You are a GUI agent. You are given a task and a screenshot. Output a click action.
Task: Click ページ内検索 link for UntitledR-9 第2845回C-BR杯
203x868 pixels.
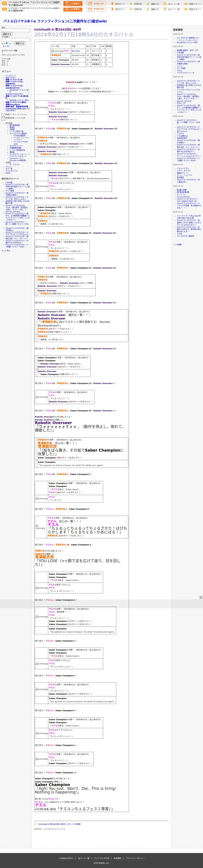click(x=59, y=824)
